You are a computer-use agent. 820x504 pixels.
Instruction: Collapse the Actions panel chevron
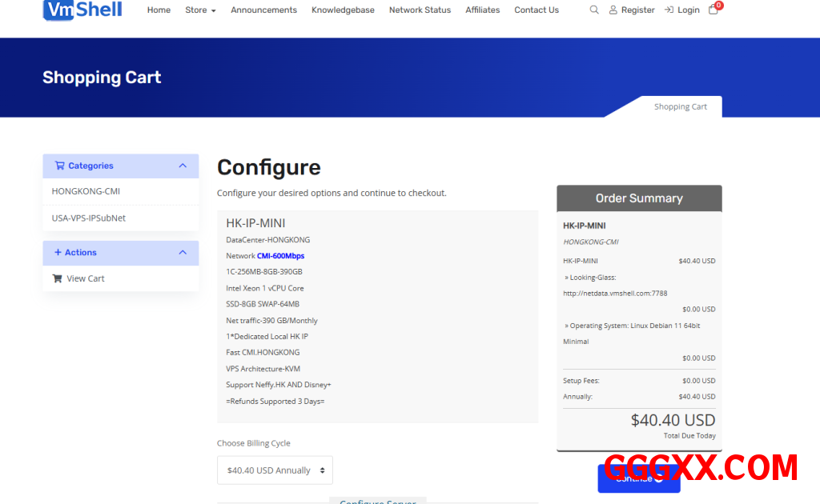183,252
